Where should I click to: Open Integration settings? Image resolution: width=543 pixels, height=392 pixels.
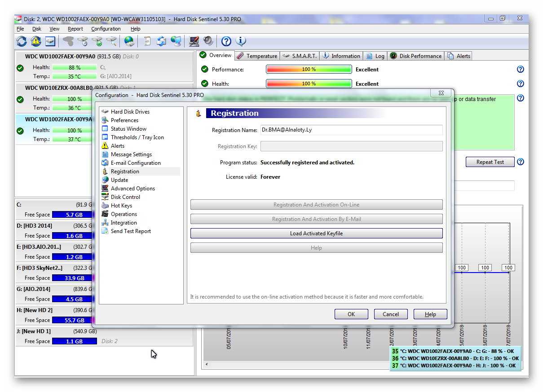coord(124,222)
